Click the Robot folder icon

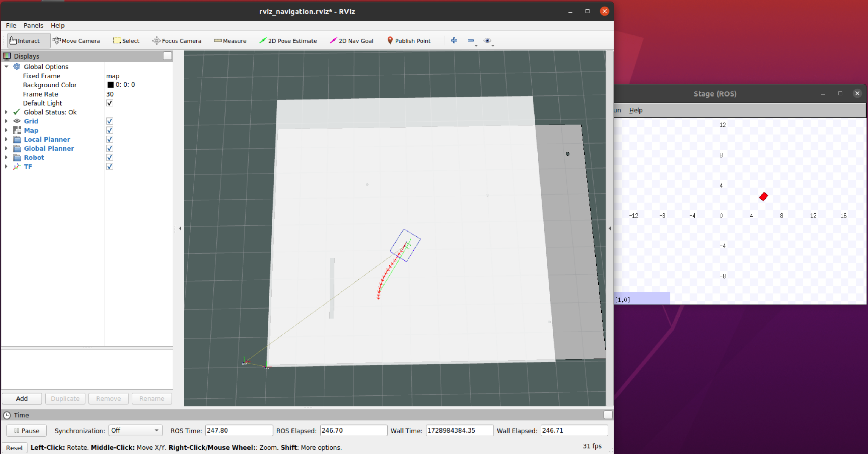[x=17, y=158]
